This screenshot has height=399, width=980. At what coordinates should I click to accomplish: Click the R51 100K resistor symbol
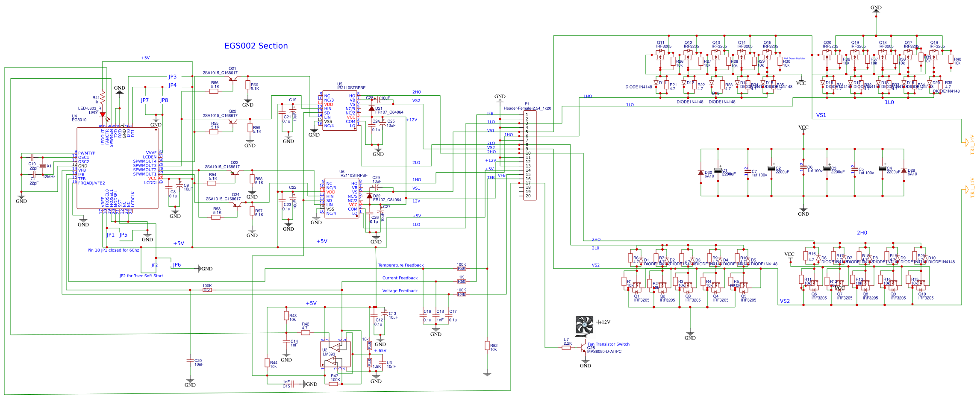pyautogui.click(x=207, y=290)
